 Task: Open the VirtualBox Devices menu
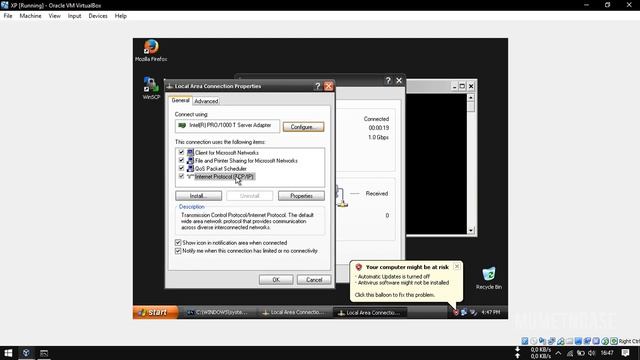point(98,16)
